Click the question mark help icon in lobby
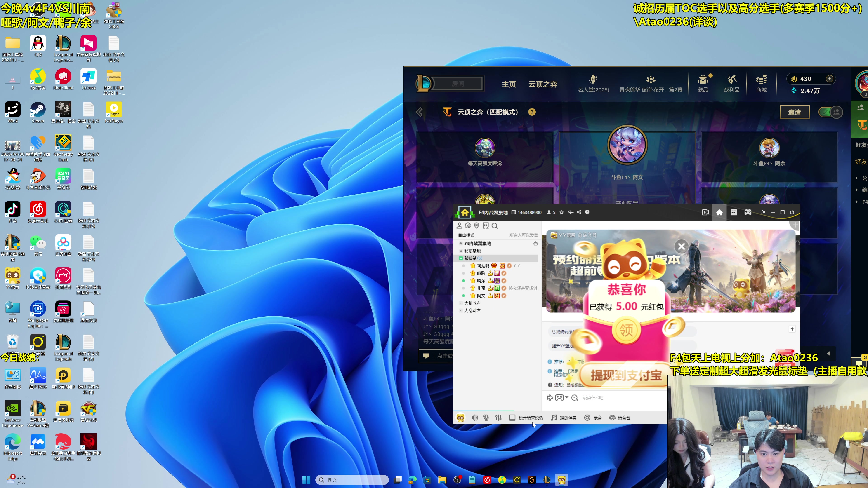The height and width of the screenshot is (488, 868). click(532, 112)
